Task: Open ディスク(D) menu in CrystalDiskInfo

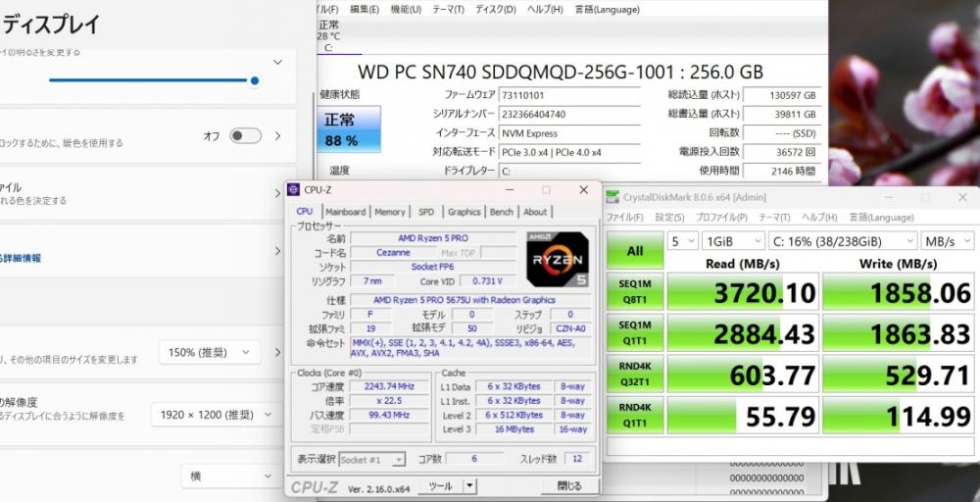Action: tap(496, 10)
